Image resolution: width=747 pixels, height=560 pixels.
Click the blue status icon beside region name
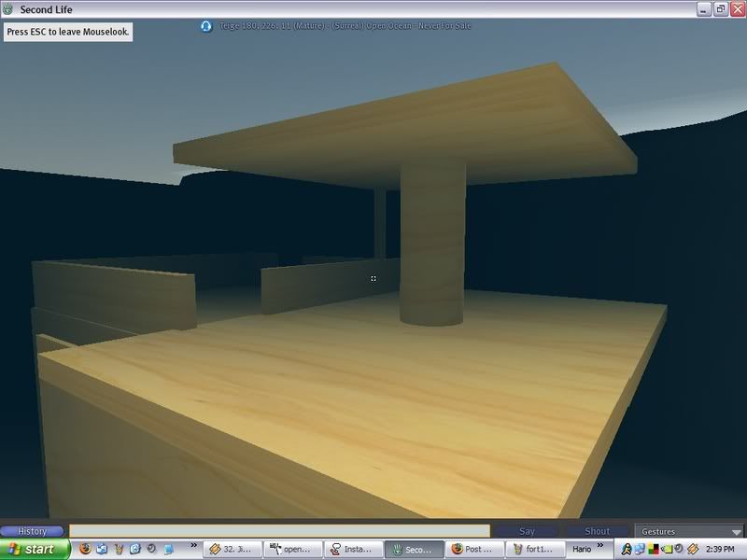(x=205, y=25)
